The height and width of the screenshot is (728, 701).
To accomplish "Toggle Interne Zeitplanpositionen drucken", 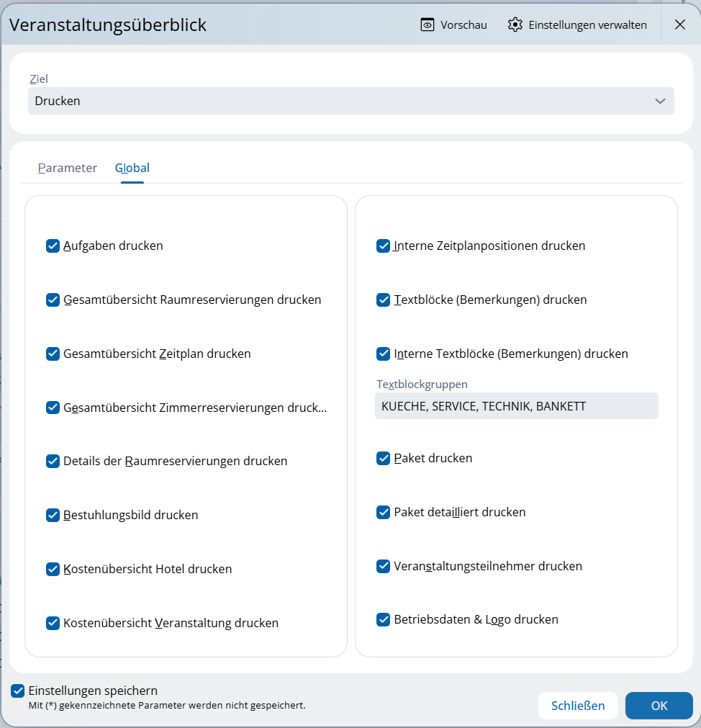I will [x=383, y=246].
